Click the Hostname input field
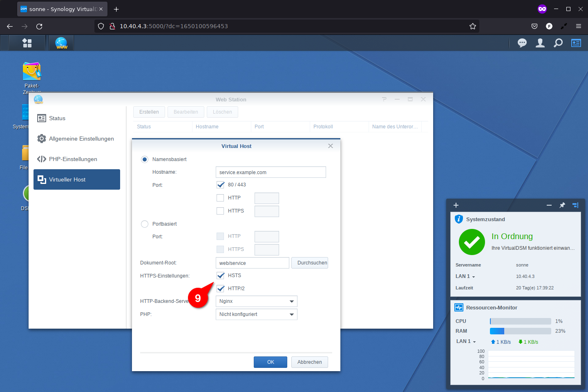Viewport: 588px width, 392px height. tap(271, 172)
